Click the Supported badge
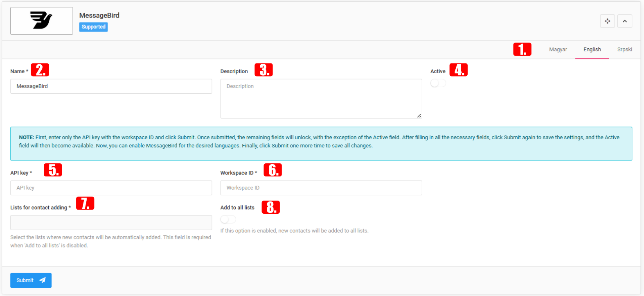Viewport: 644px width, 296px height. [x=93, y=27]
